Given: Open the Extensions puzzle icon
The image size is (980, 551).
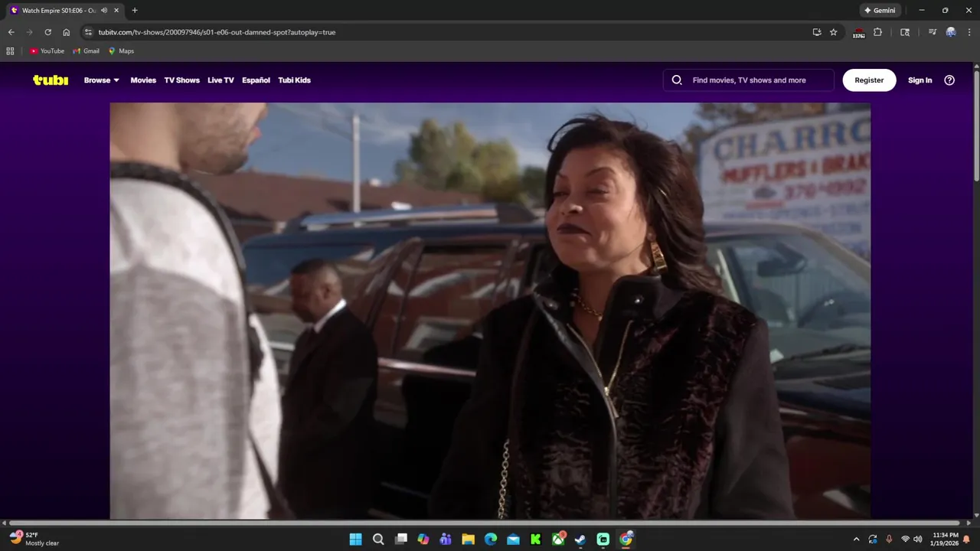Looking at the screenshot, I should (x=877, y=32).
